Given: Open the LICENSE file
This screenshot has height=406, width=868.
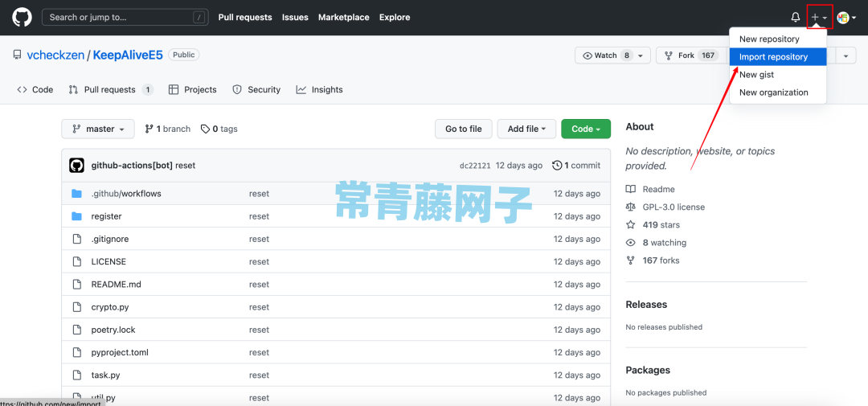Looking at the screenshot, I should [108, 262].
